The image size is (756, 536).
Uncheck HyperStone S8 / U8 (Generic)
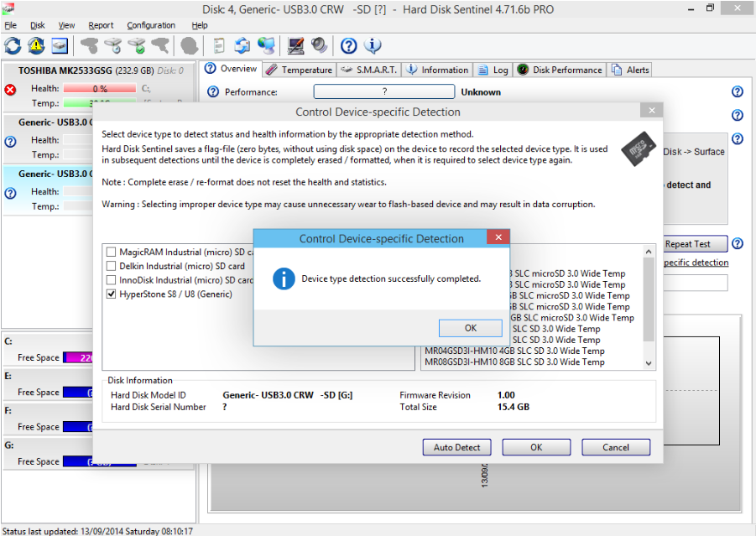pos(111,294)
